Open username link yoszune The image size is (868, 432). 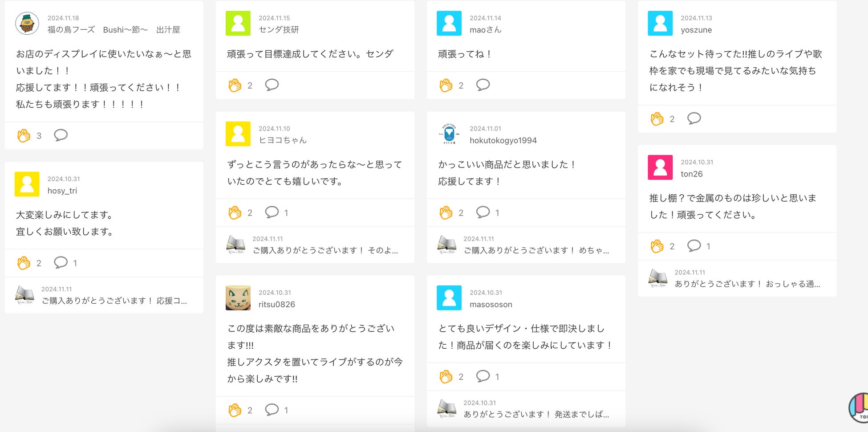696,30
